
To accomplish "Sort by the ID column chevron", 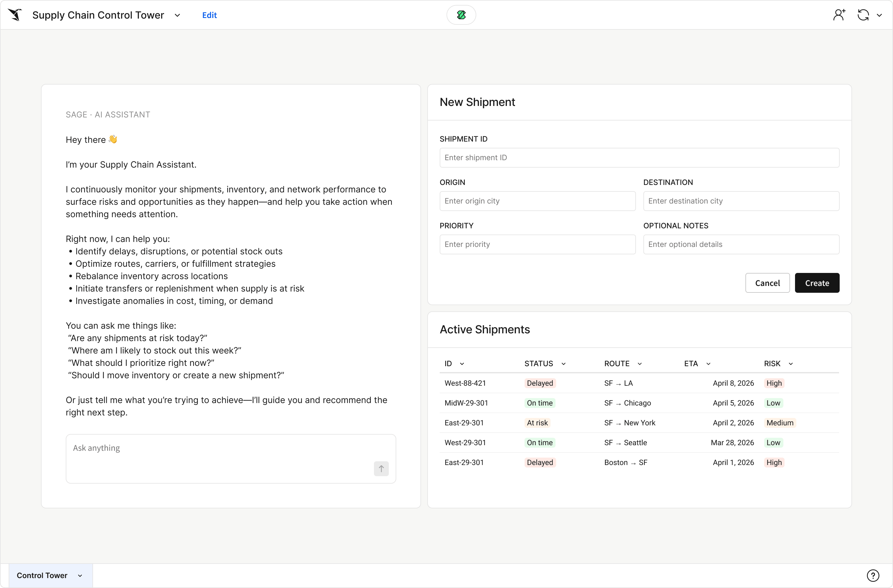I will point(462,364).
